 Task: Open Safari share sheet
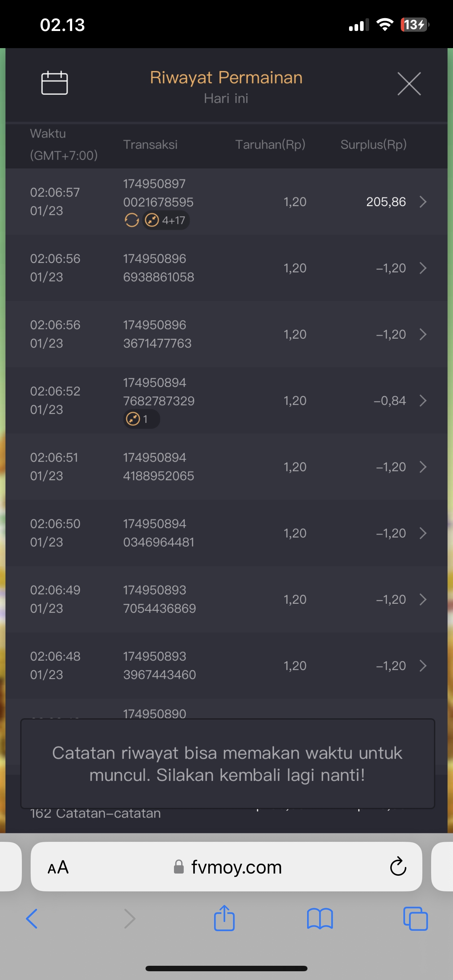tap(224, 919)
